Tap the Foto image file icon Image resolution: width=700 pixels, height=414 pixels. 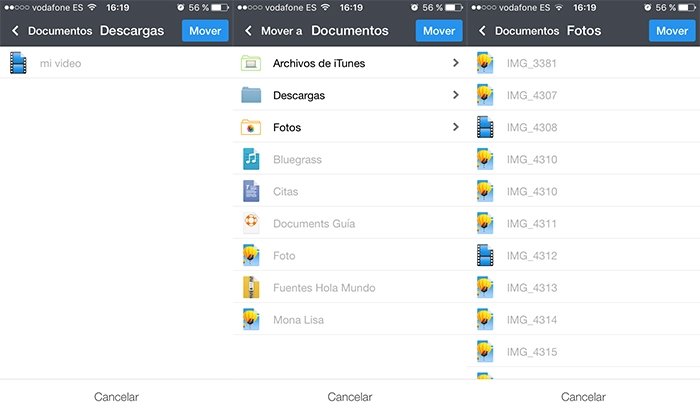251,255
